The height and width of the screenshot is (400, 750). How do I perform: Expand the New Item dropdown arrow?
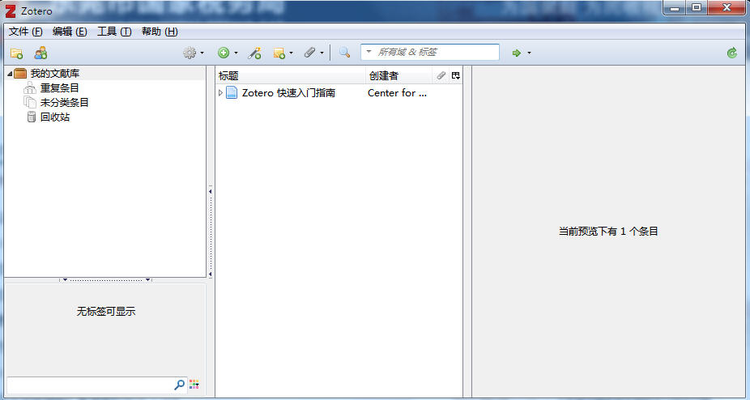(236, 53)
